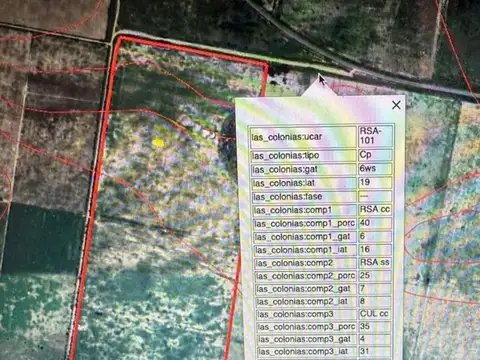Screen dimensions: 480x360
Task: Select the las_colonias:comp1_gat label cell
Action: coord(305,237)
